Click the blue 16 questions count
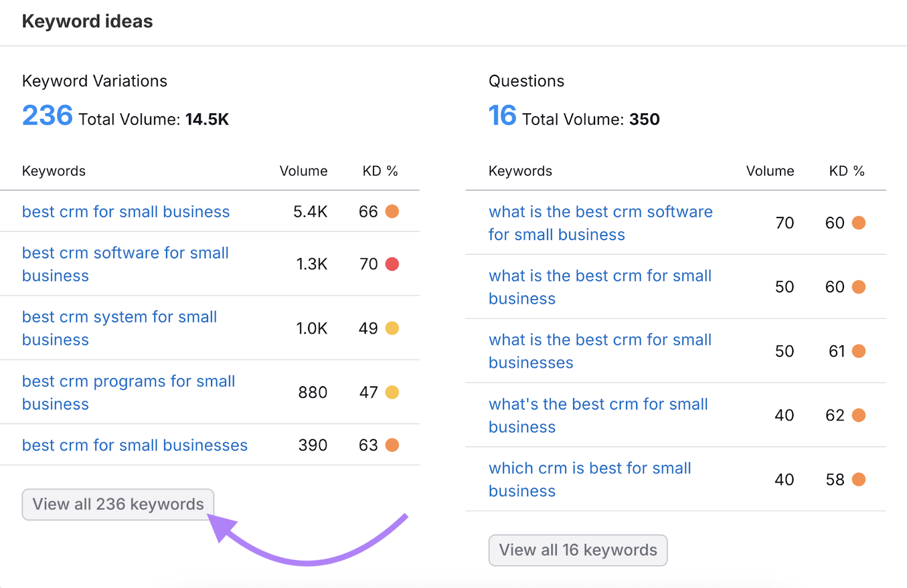Image resolution: width=907 pixels, height=588 pixels. (x=502, y=116)
